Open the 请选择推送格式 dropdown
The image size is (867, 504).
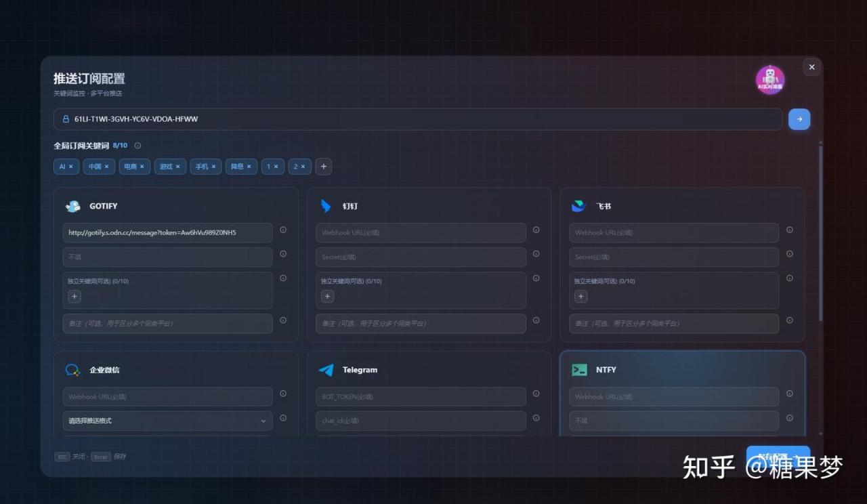[167, 421]
